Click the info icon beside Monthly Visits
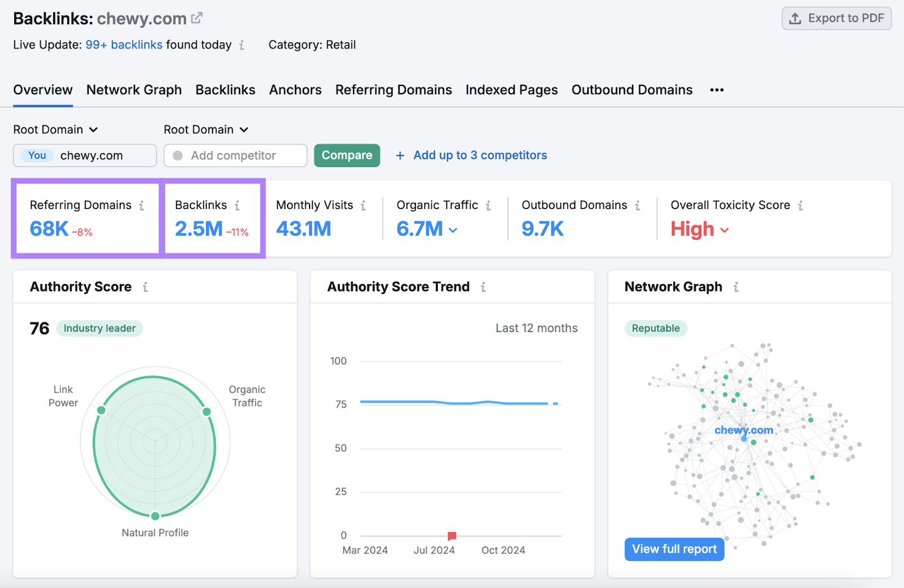The width and height of the screenshot is (904, 588). pyautogui.click(x=363, y=205)
